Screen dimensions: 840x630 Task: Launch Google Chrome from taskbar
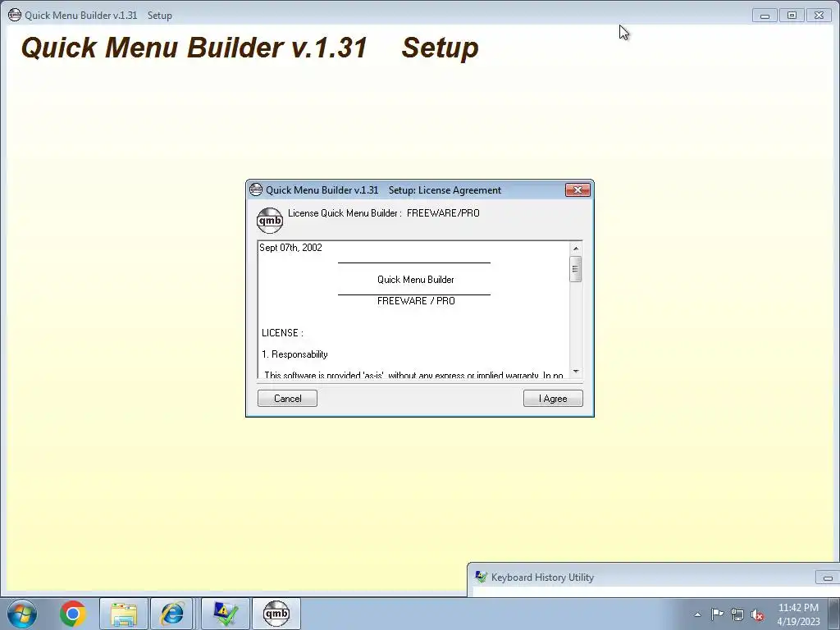[x=73, y=614]
